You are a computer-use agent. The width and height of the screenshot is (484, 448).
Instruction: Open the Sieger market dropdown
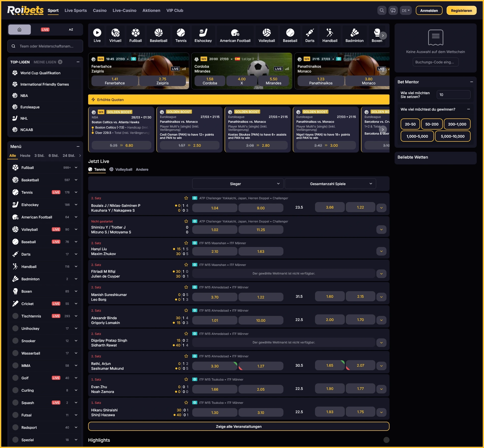(237, 184)
